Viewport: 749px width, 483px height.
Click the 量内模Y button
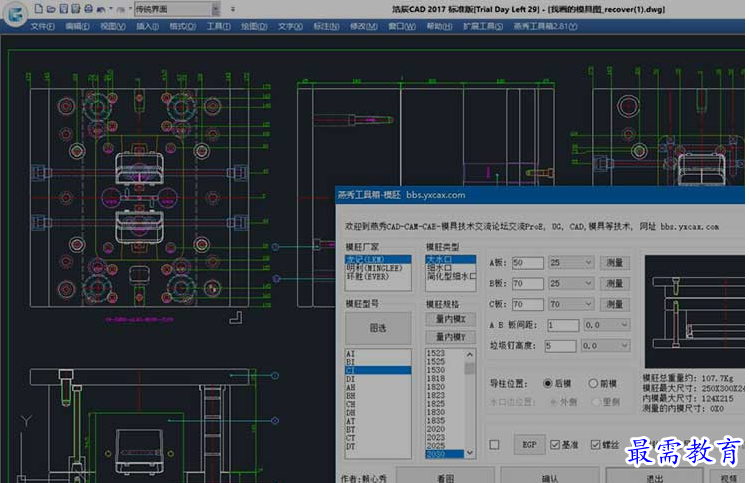(450, 337)
